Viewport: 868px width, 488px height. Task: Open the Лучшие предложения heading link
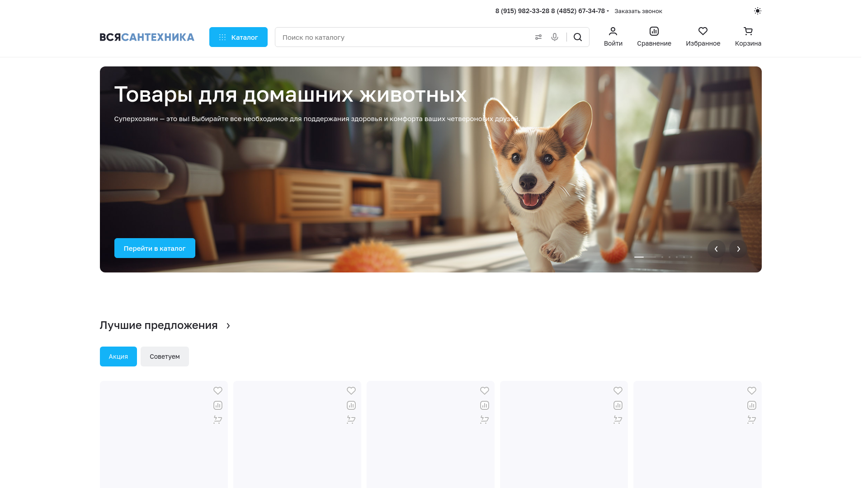pyautogui.click(x=159, y=325)
